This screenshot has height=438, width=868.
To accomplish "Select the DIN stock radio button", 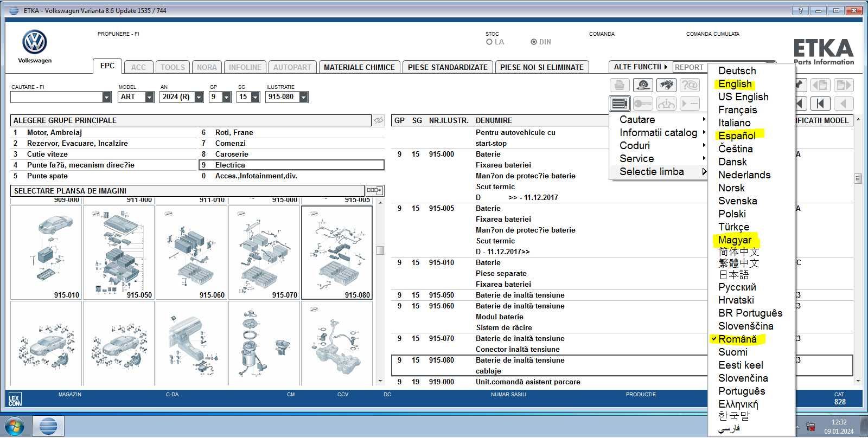I will point(534,42).
